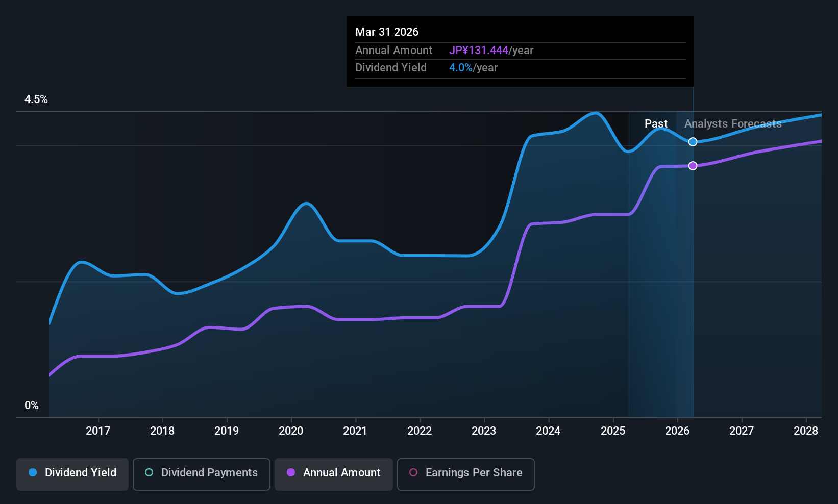Toggle the Dividend Yield series

pyautogui.click(x=72, y=474)
